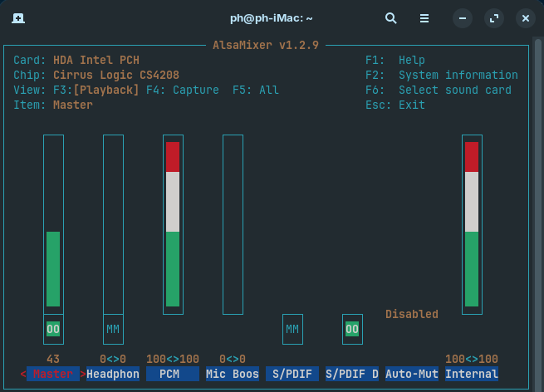Minimize the terminal window
Viewport: 544px width, 392px height.
(463, 18)
